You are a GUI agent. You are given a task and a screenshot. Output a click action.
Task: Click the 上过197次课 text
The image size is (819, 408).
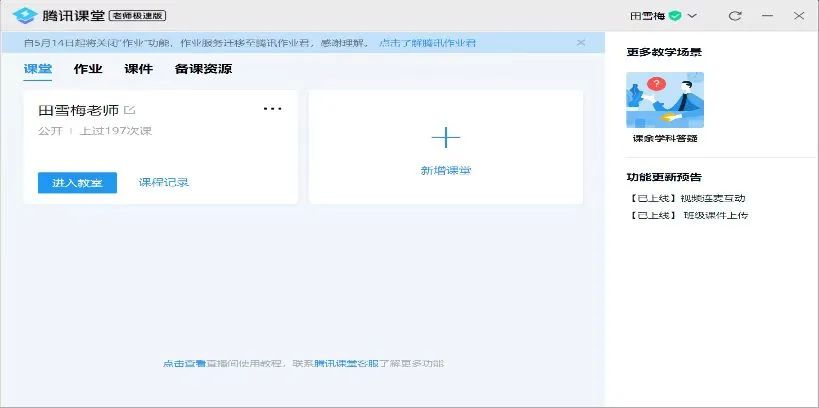(115, 131)
